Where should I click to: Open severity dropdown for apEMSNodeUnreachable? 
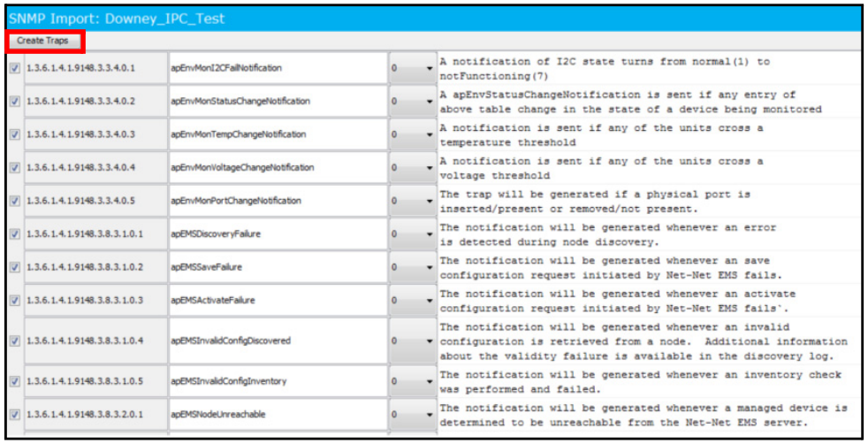pos(413,415)
